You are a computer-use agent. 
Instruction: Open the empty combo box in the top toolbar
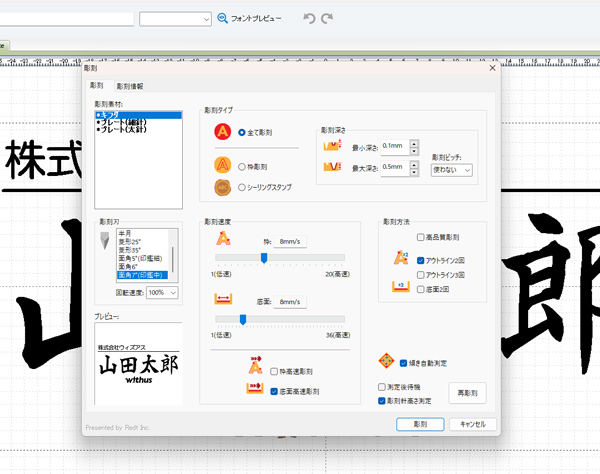tap(175, 19)
